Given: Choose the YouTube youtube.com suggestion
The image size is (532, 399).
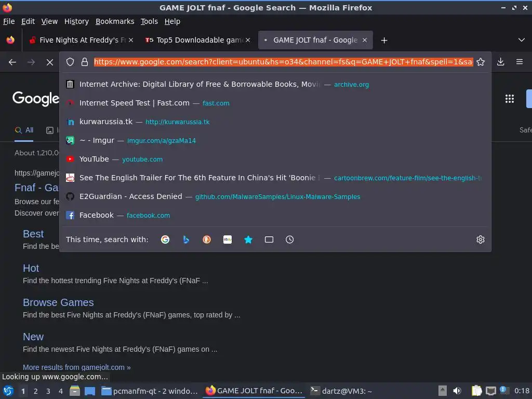Looking at the screenshot, I should pyautogui.click(x=275, y=159).
